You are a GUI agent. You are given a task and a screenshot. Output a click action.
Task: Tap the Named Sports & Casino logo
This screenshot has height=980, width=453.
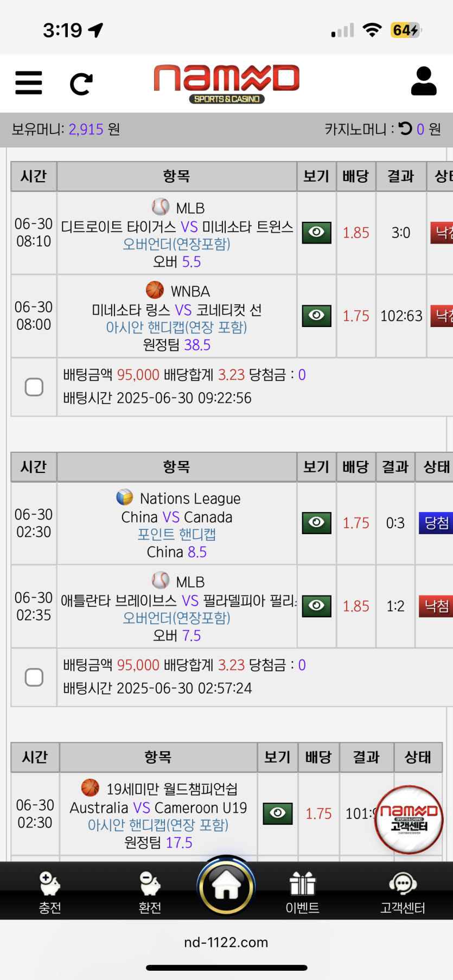click(227, 83)
